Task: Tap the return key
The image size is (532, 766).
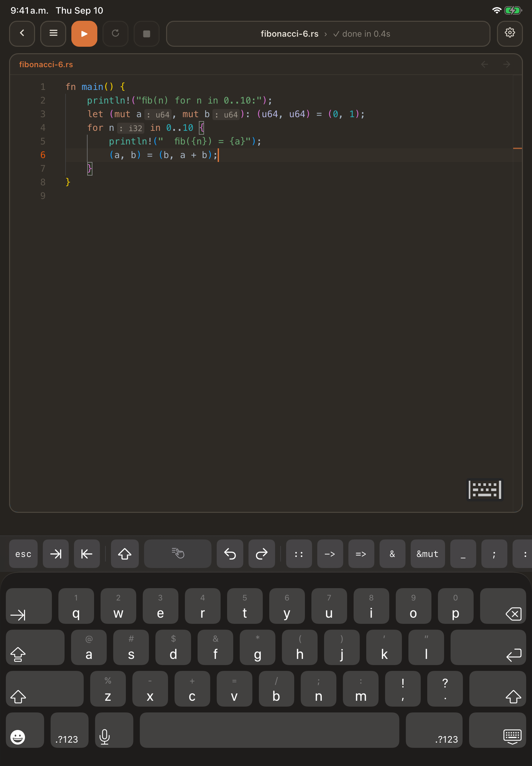Action: coord(488,647)
